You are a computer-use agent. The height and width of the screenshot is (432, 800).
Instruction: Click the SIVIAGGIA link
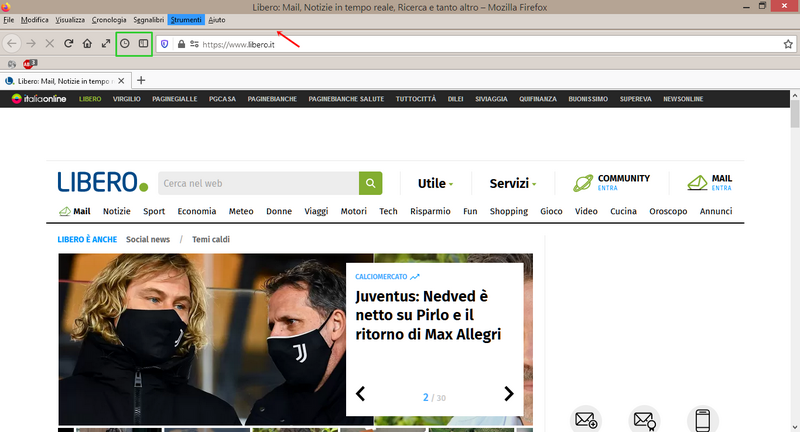[x=491, y=99]
